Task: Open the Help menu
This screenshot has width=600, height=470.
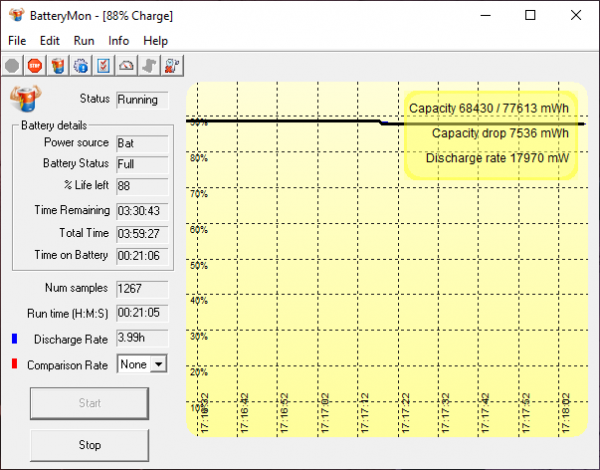Action: (155, 41)
